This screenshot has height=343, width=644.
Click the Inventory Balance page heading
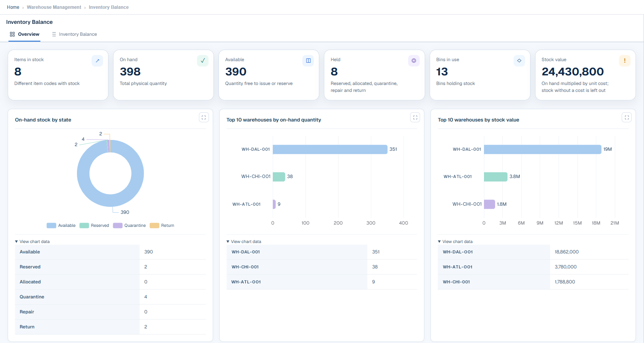pyautogui.click(x=29, y=22)
